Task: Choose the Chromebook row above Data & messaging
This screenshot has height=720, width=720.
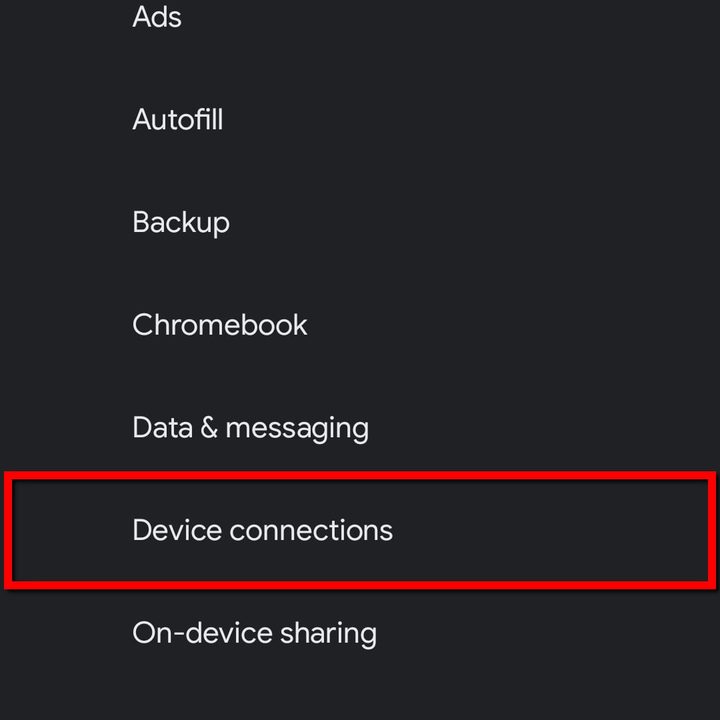Action: 220,325
